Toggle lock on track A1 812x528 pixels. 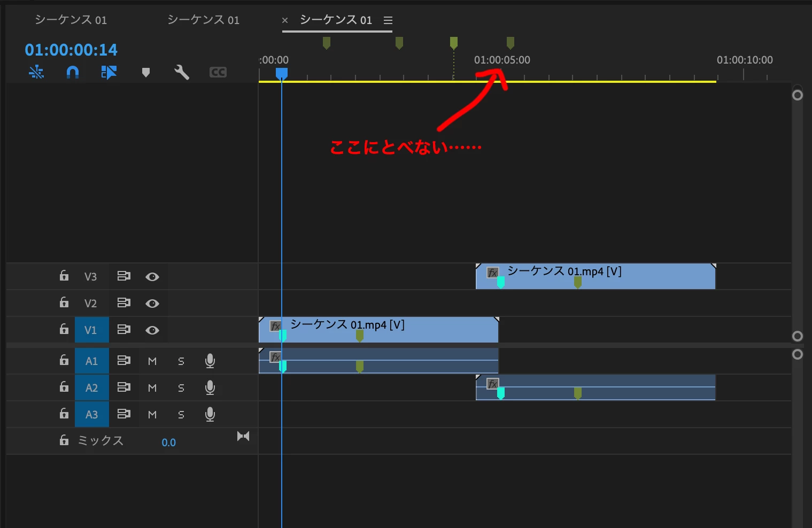pyautogui.click(x=64, y=360)
